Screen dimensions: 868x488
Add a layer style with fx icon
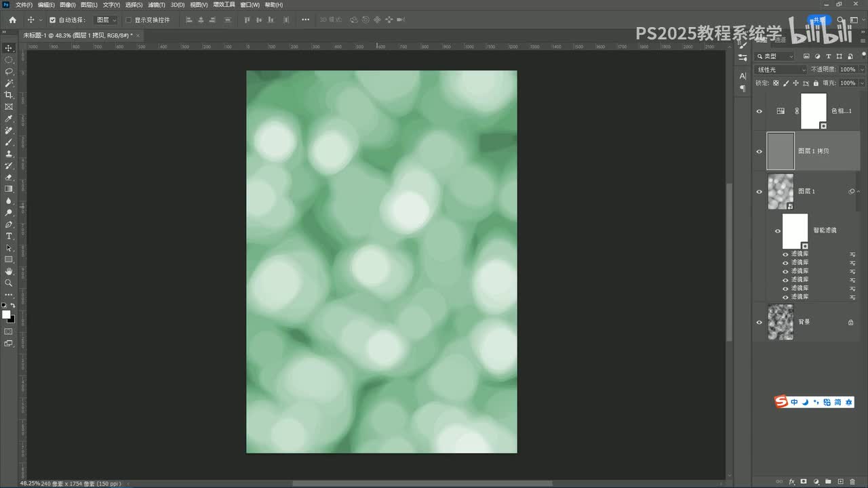791,482
